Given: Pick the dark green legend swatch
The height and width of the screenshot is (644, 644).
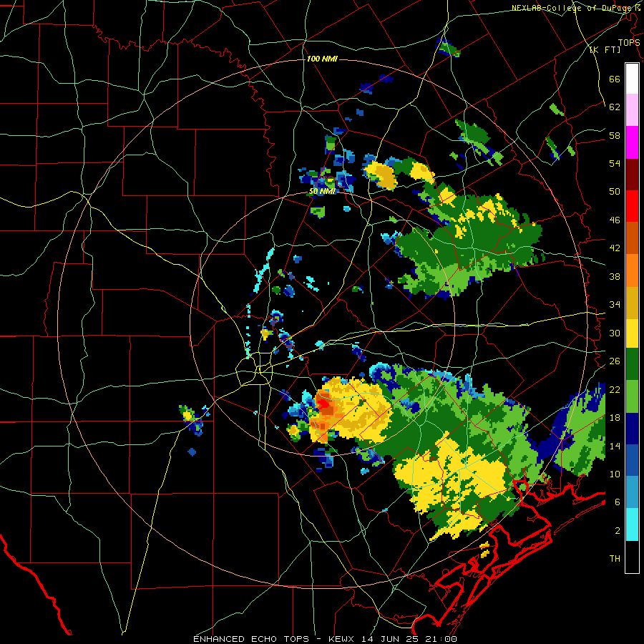Looking at the screenshot, I should pos(632,365).
